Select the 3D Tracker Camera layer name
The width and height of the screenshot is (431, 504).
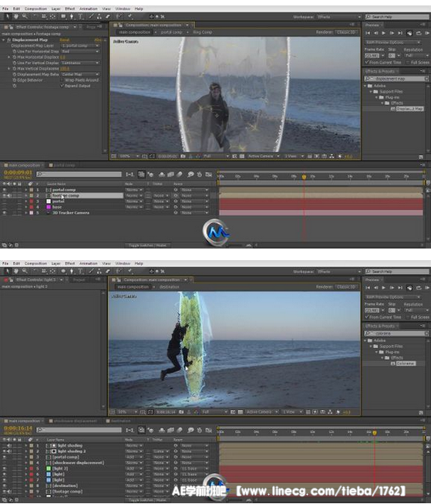71,213
